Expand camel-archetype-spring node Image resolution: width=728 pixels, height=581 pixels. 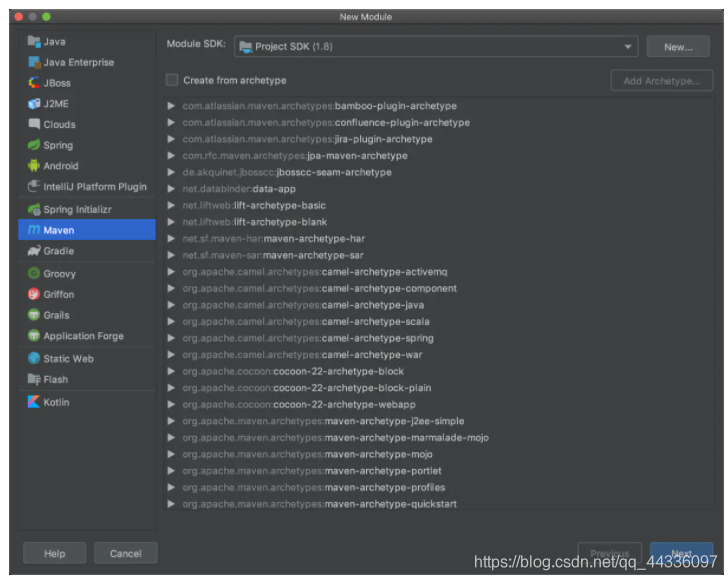(x=171, y=338)
